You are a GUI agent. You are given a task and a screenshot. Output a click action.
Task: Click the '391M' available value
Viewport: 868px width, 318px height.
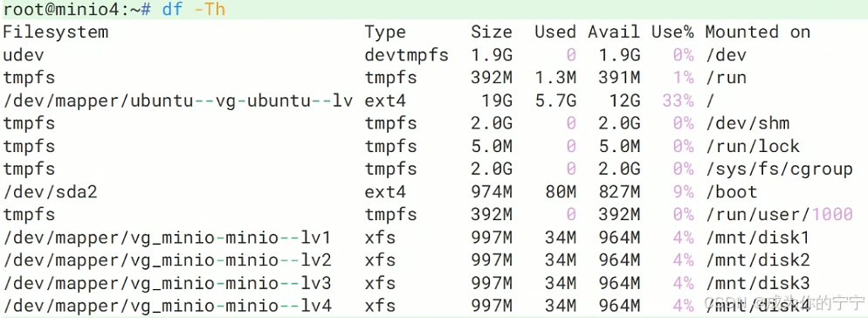[x=619, y=78]
